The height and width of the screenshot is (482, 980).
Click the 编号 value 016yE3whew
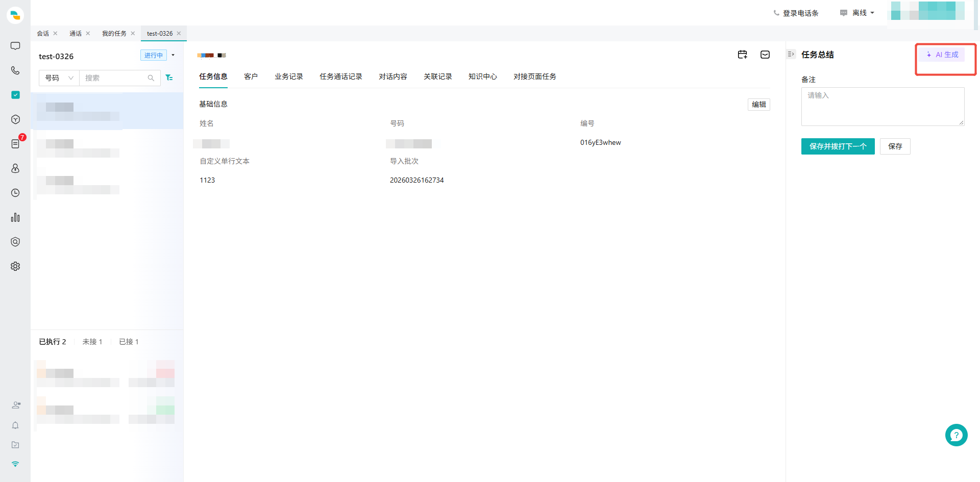(x=601, y=142)
